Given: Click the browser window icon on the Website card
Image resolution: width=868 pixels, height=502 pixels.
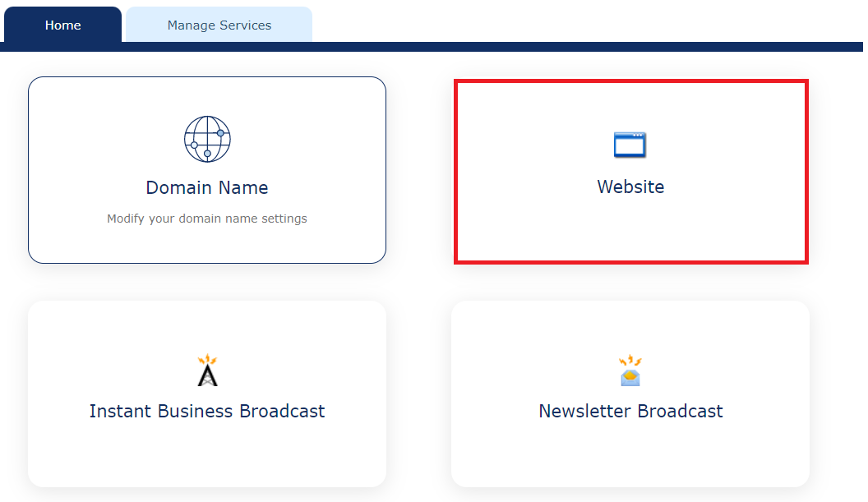Looking at the screenshot, I should coord(630,144).
